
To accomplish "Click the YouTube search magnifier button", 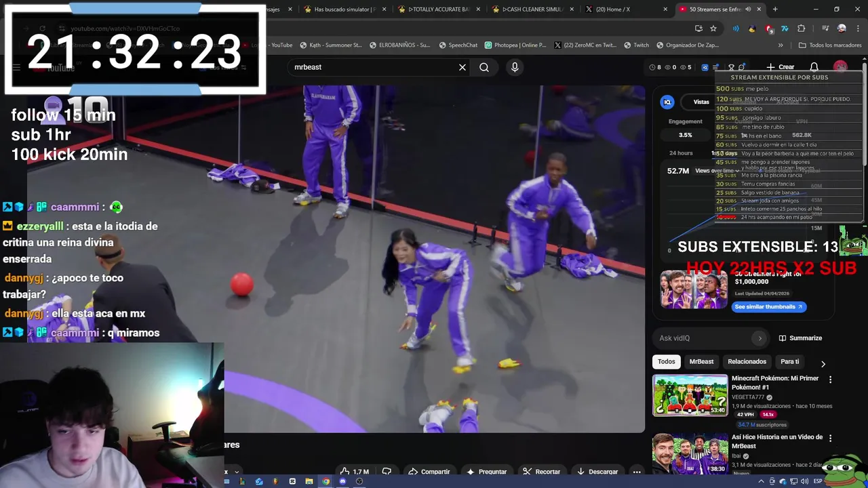I will 484,67.
